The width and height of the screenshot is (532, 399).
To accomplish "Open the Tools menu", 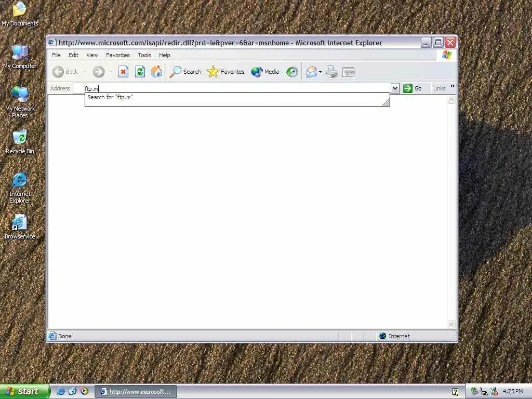I will (x=144, y=55).
